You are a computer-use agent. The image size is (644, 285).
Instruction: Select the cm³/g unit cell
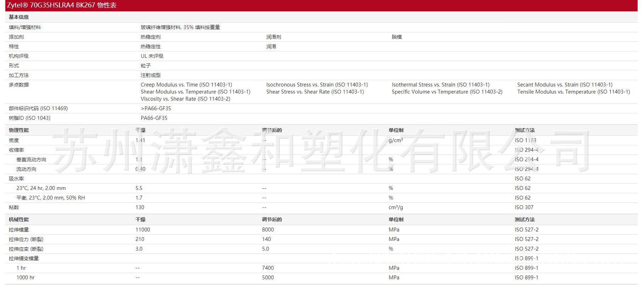396,207
